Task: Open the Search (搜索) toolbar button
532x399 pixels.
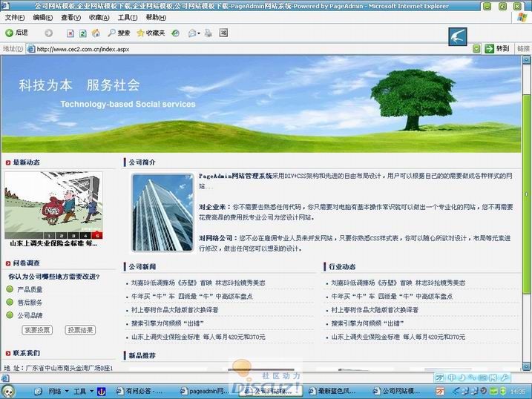Action: [x=119, y=33]
